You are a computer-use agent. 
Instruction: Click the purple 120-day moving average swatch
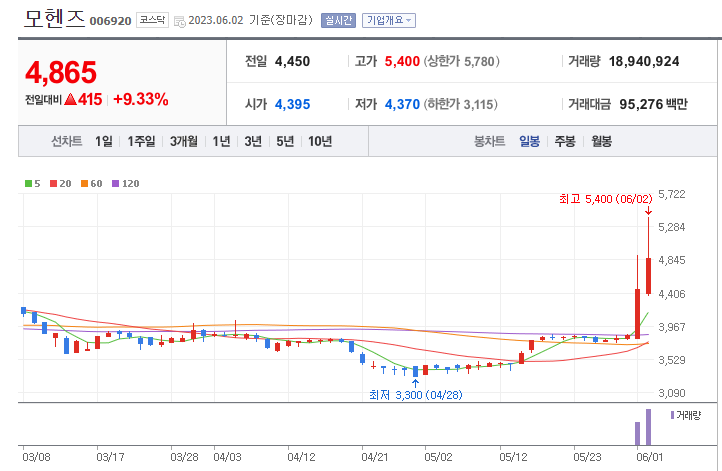pyautogui.click(x=116, y=183)
